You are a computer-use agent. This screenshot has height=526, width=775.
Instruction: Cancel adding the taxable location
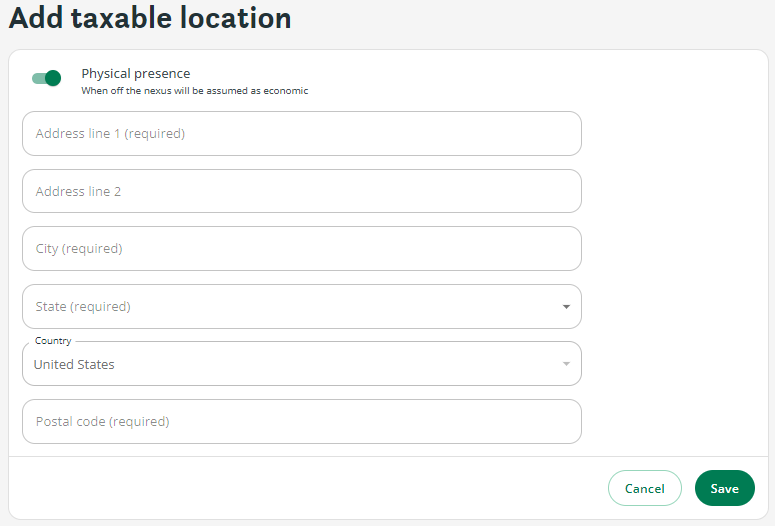tap(645, 488)
